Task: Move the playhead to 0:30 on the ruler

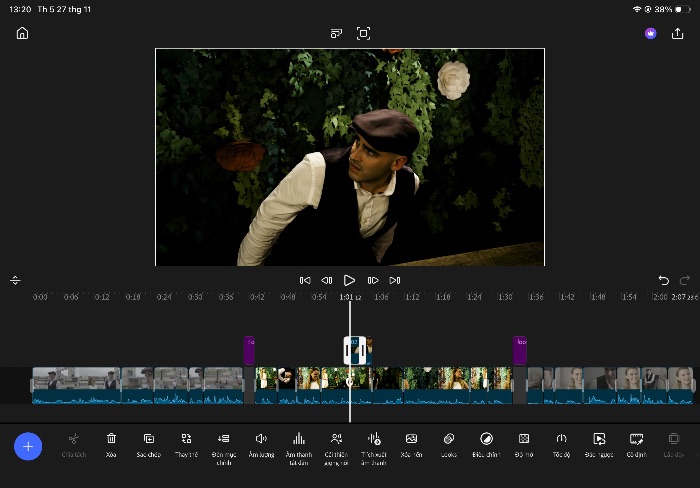Action: tap(195, 297)
